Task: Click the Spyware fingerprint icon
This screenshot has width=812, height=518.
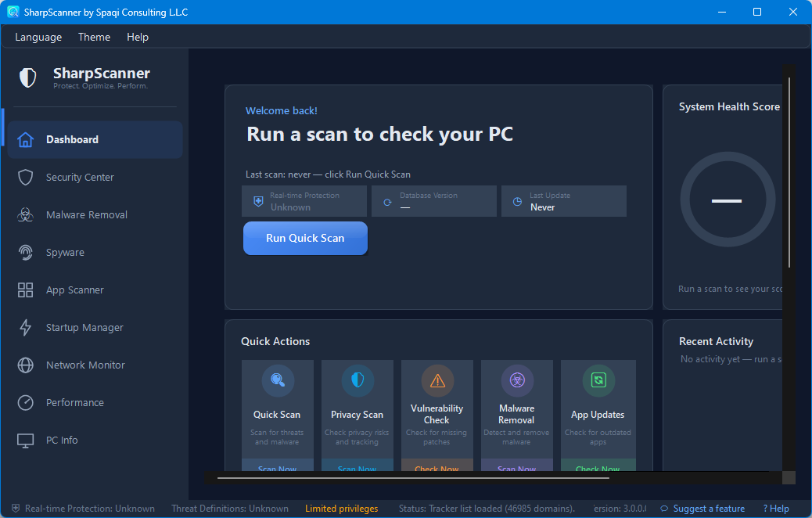Action: (25, 252)
